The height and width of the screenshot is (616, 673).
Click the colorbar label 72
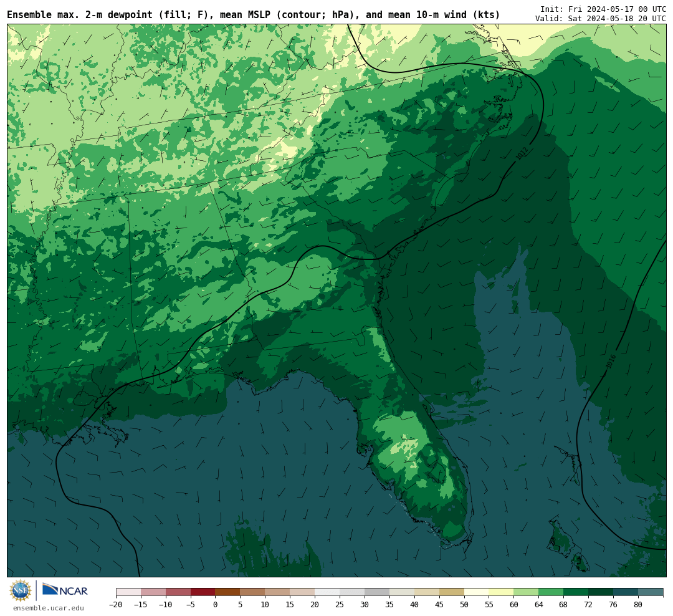pos(588,604)
